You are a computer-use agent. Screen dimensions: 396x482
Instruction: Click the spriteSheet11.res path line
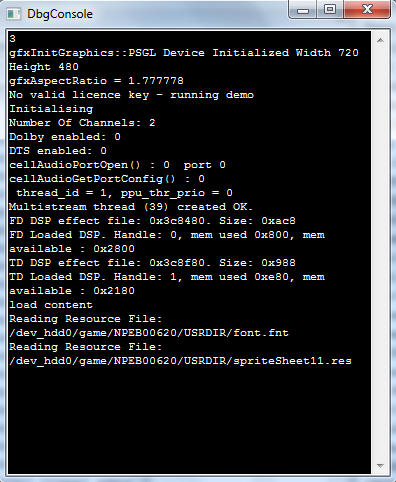click(x=180, y=361)
